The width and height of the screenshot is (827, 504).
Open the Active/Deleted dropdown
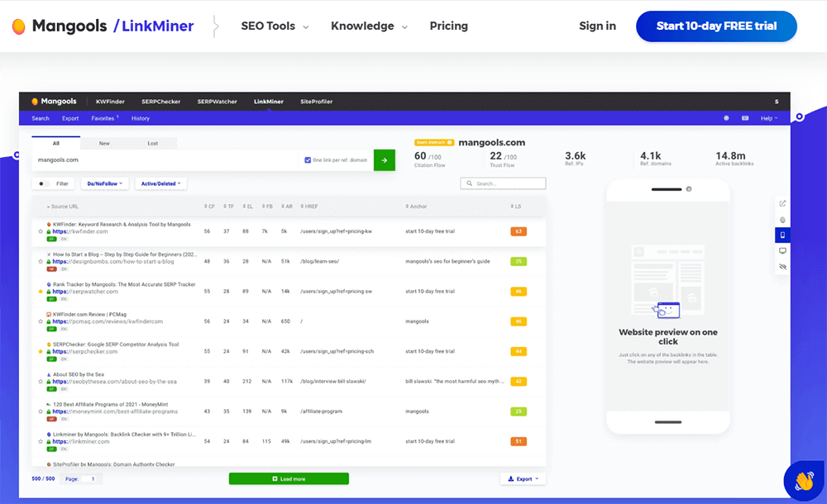coord(161,184)
